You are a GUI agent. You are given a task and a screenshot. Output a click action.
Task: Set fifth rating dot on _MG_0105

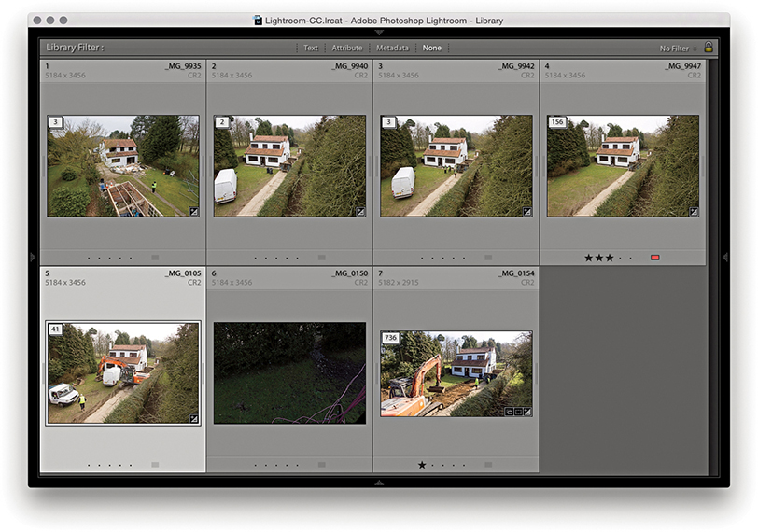click(x=131, y=466)
